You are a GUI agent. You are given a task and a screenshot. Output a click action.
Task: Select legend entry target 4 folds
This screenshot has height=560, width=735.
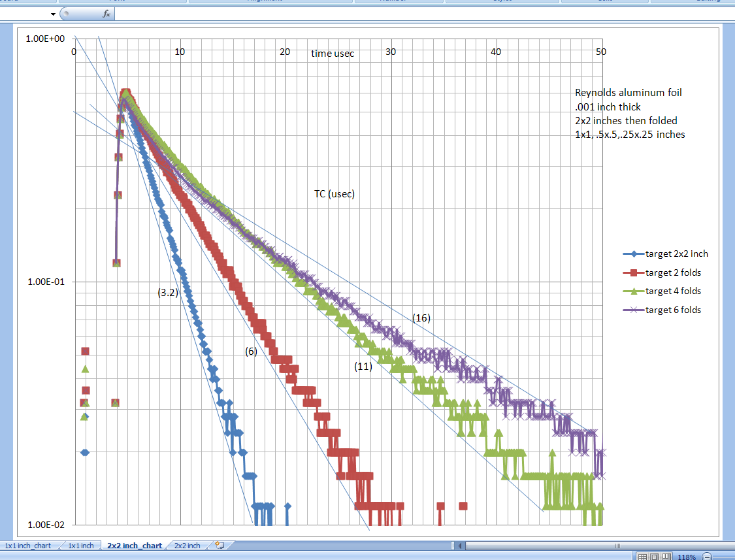click(x=662, y=291)
